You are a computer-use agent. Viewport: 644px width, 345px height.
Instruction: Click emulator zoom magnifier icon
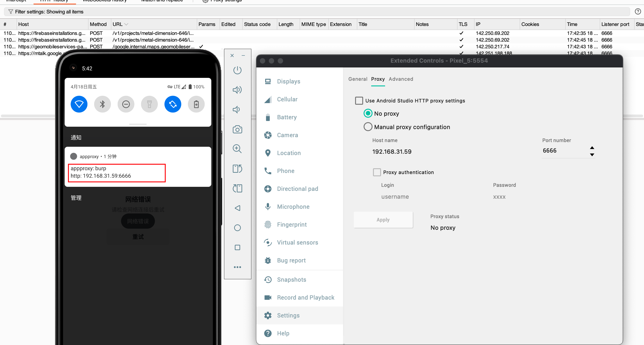click(237, 149)
